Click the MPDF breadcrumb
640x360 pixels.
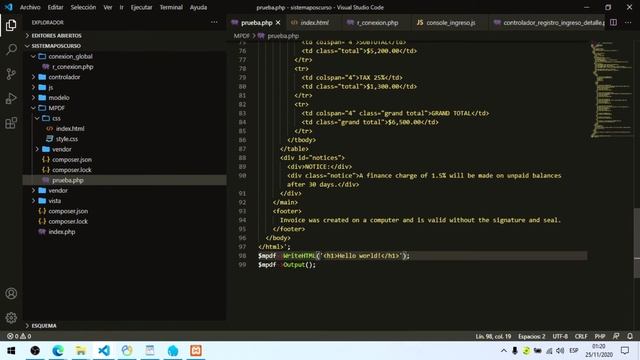tap(241, 36)
